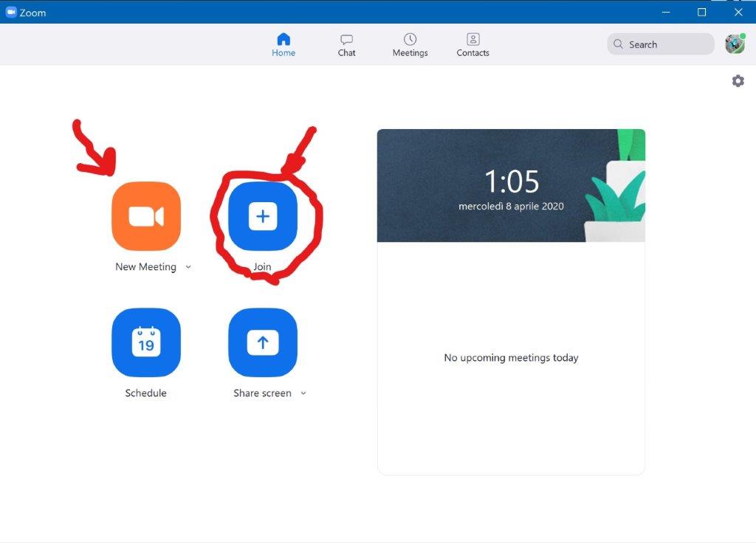Click the magnifier icon in Search
The width and height of the screenshot is (756, 543).
click(x=619, y=44)
